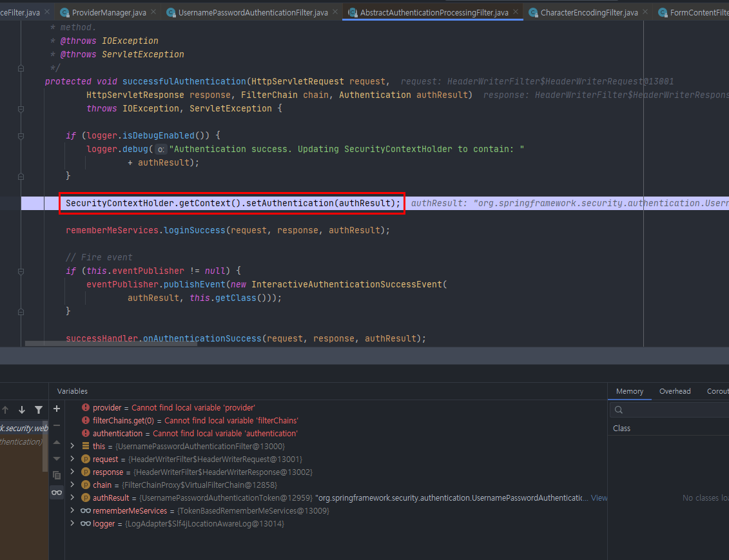The height and width of the screenshot is (560, 729).
Task: Expand the 'rememberMeServices' watch node
Action: [x=73, y=511]
